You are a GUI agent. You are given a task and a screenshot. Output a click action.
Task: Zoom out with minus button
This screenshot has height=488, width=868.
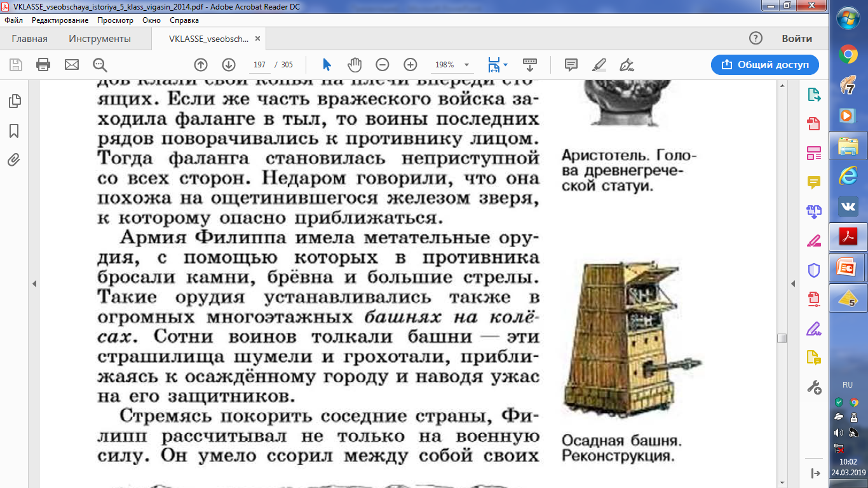click(x=383, y=64)
